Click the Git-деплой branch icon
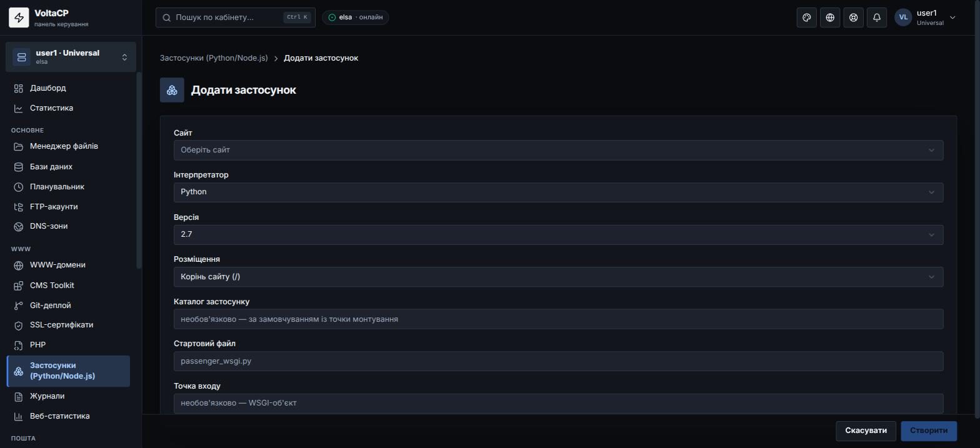 [x=19, y=306]
